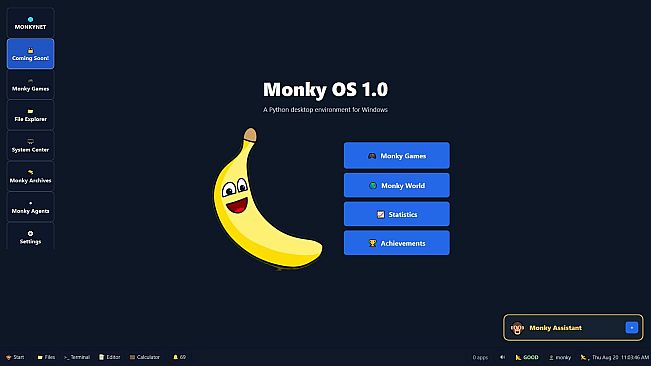The image size is (651, 366).
Task: Open MONKYNET from the sidebar
Action: pos(30,23)
